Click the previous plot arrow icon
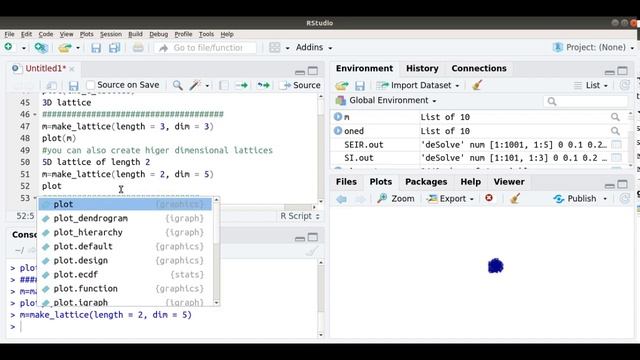Image resolution: width=640 pixels, height=360 pixels. click(342, 199)
